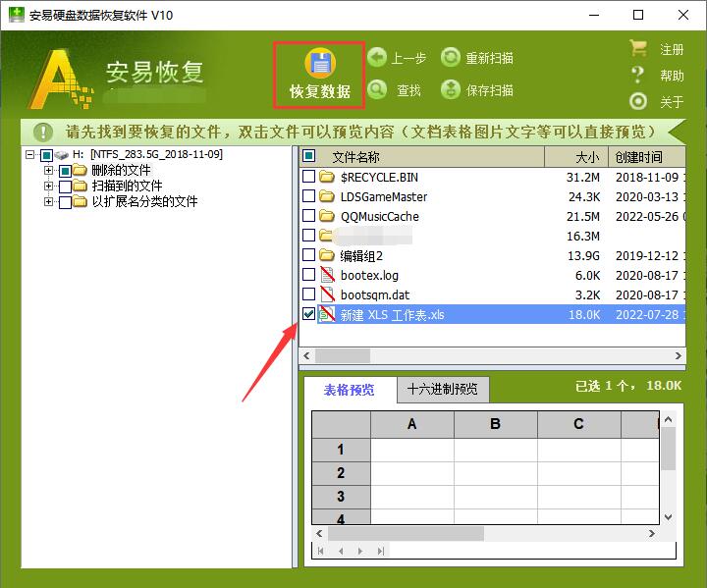The width and height of the screenshot is (707, 588).
Task: Click preview vertical scrollbar up arrow
Action: tap(669, 419)
